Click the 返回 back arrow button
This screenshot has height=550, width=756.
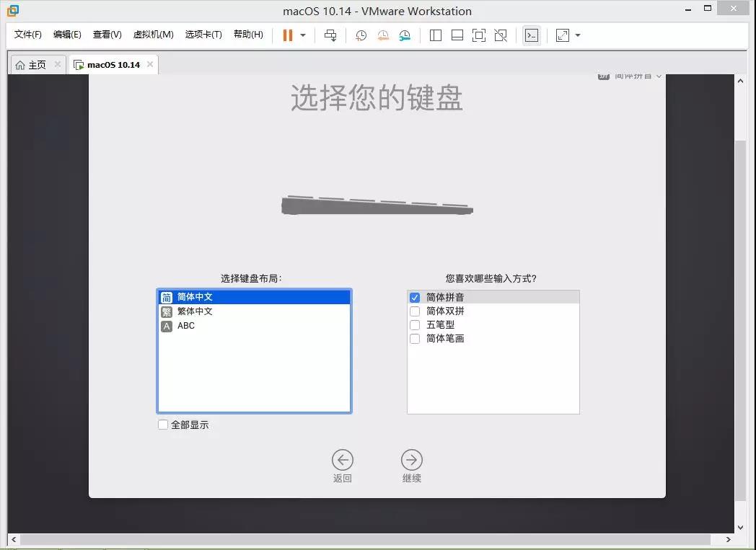click(343, 460)
